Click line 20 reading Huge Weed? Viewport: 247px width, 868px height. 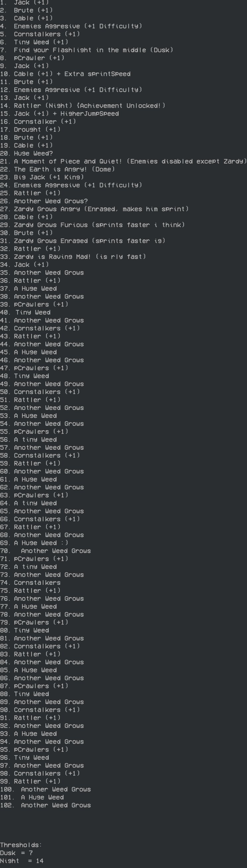pos(26,154)
